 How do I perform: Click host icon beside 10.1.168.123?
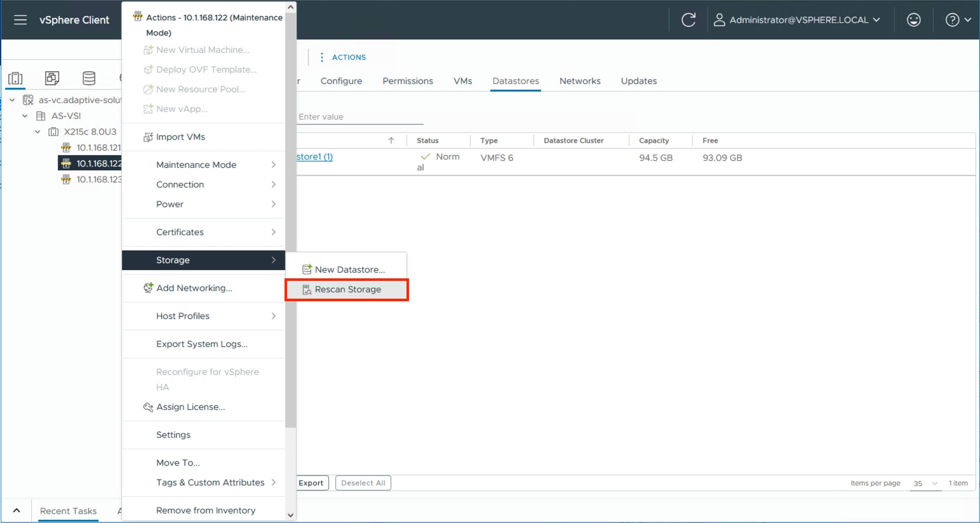pos(66,179)
